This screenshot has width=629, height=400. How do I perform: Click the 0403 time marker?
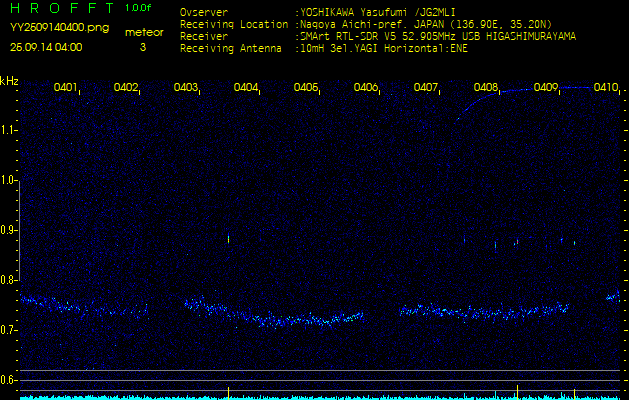click(x=186, y=88)
